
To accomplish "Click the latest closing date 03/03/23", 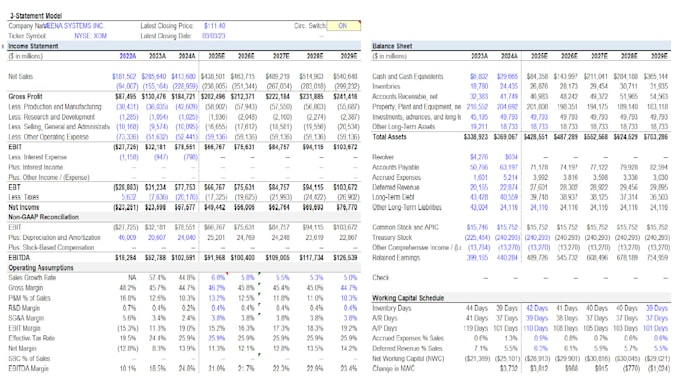I will pyautogui.click(x=213, y=36).
